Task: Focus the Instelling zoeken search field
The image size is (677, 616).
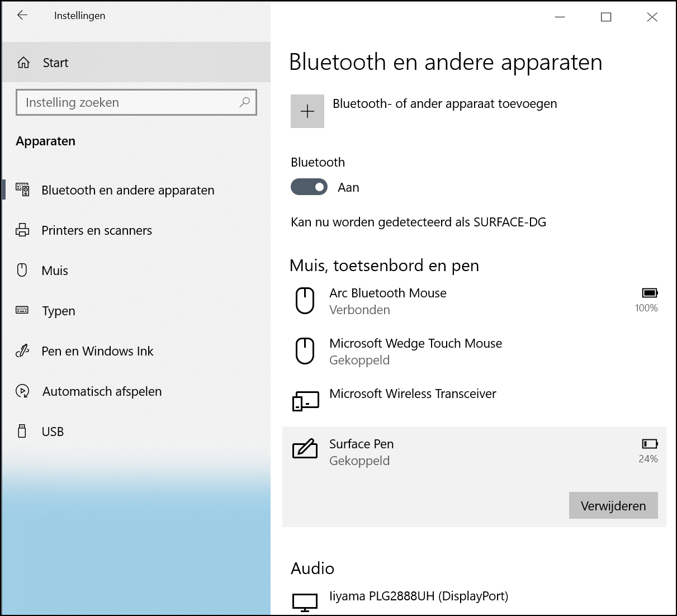Action: (x=136, y=102)
